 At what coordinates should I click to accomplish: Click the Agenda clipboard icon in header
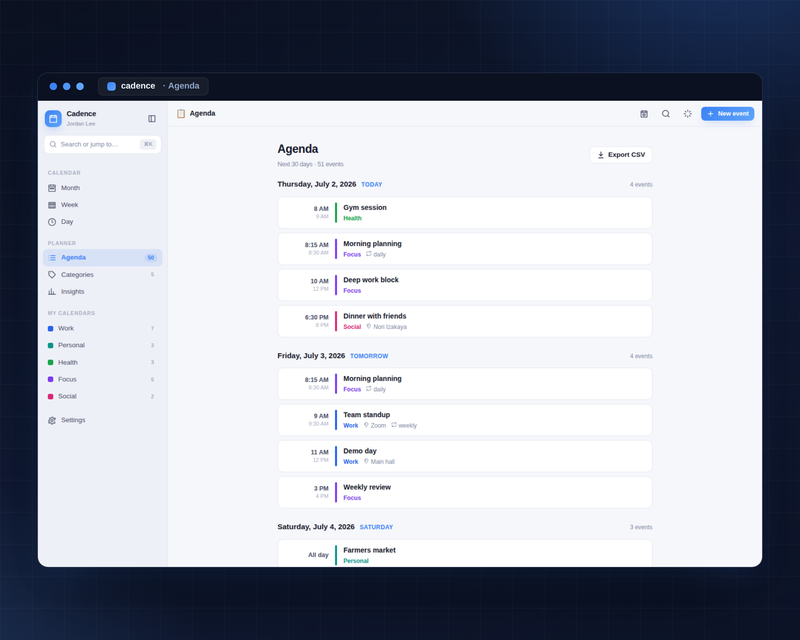(x=181, y=113)
